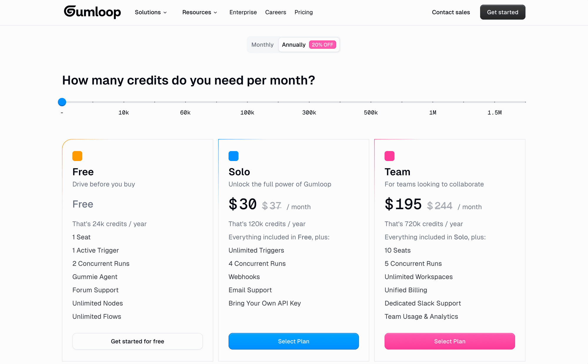The image size is (588, 364).
Task: Set credits slider to 1M mark
Action: 433,102
